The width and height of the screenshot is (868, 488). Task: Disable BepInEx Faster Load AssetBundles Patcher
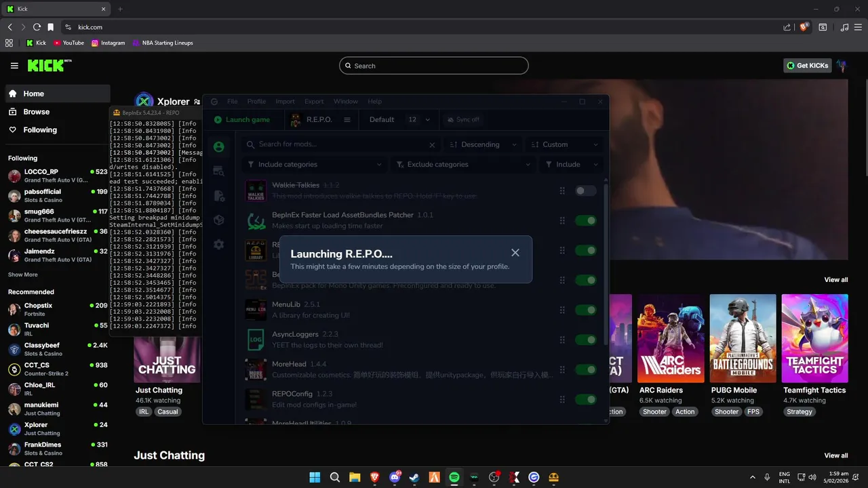point(585,220)
